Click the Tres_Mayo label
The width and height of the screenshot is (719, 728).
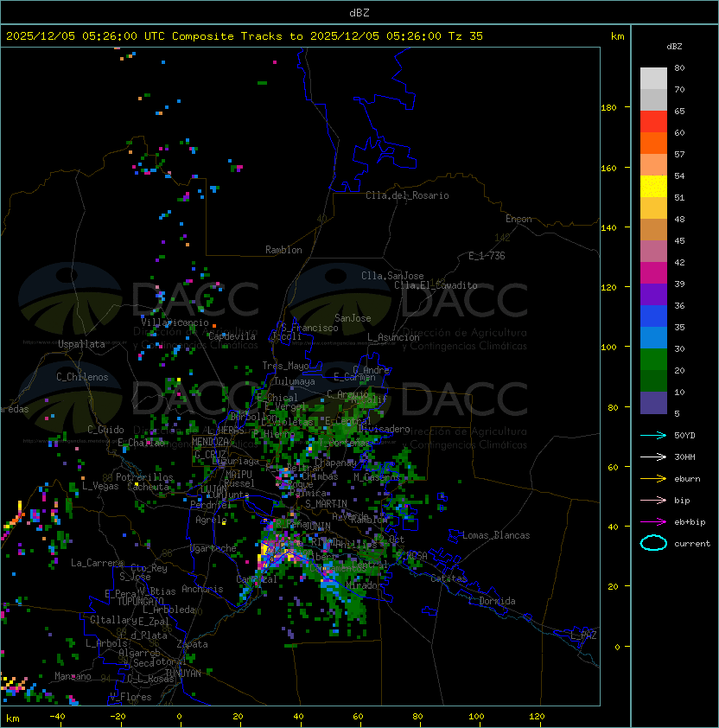[x=285, y=366]
